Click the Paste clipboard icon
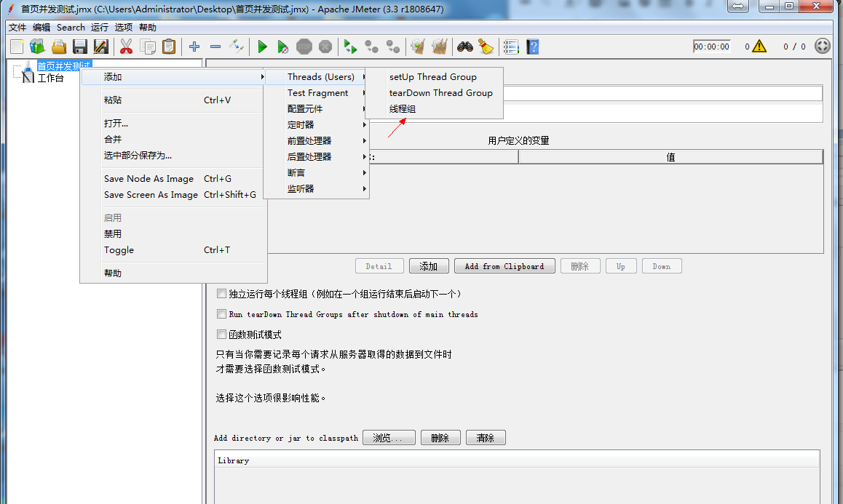Screen dimensions: 843x504 coord(169,47)
